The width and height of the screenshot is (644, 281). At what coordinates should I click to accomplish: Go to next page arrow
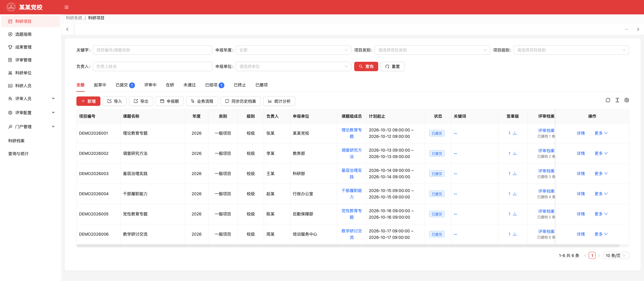pos(599,256)
